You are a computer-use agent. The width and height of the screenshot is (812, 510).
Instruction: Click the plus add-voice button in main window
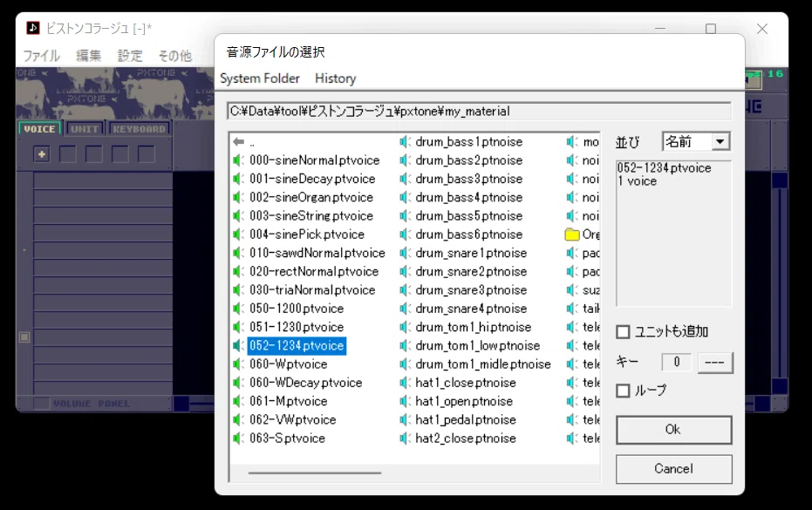click(x=42, y=154)
